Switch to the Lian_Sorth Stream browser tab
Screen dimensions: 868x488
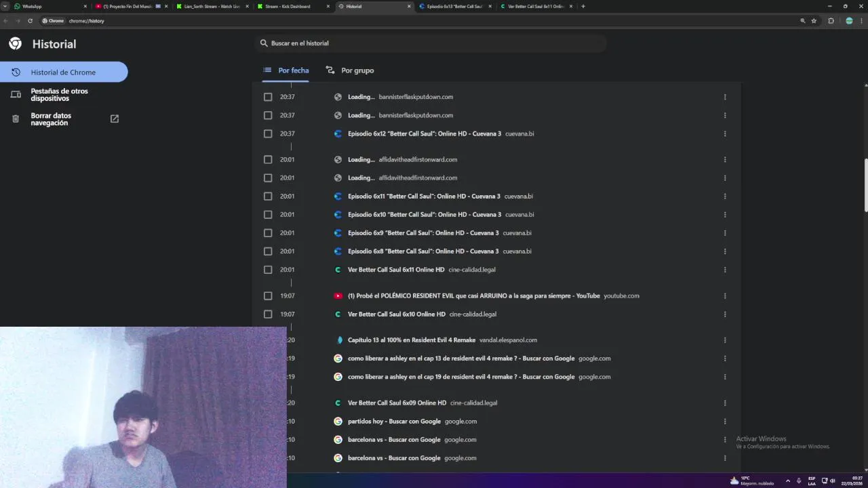(x=212, y=6)
